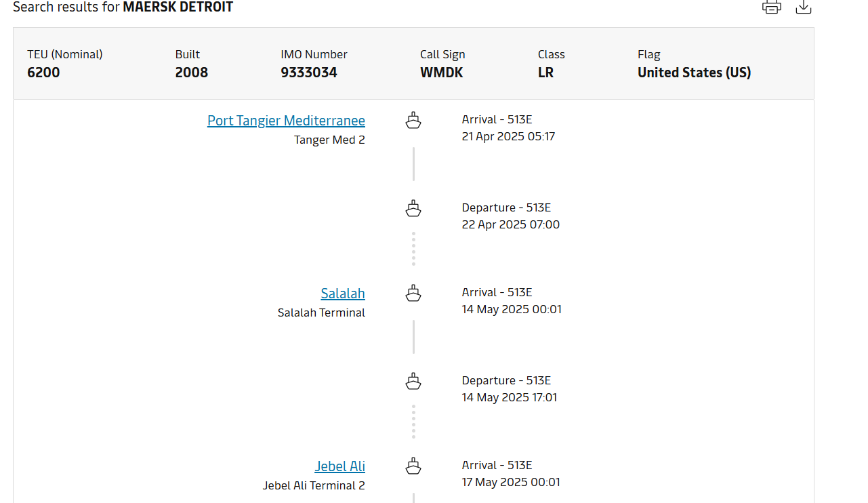Click the 17 May 2025 00:01 arrival time
Image resolution: width=868 pixels, height=503 pixels.
[x=511, y=483]
